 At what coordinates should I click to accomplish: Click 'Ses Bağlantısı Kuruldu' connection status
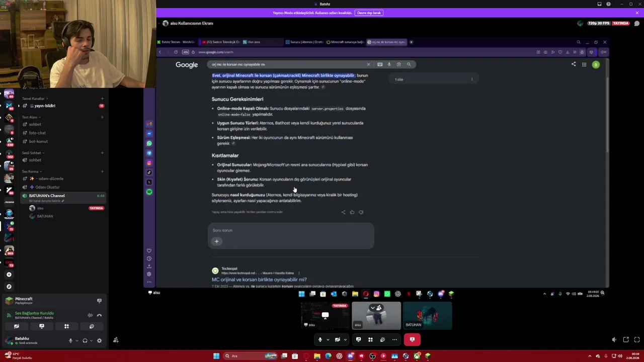34,313
